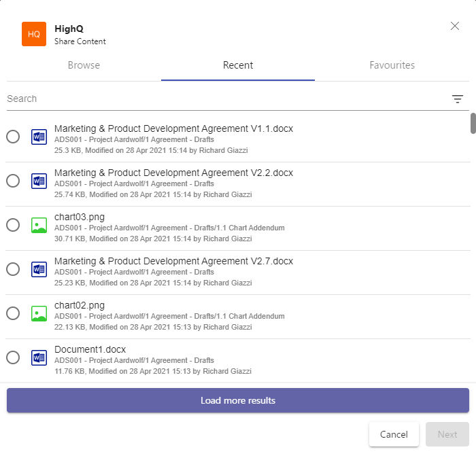This screenshot has width=476, height=456.
Task: Click the vertical scrollbar thumb
Action: coord(473,124)
